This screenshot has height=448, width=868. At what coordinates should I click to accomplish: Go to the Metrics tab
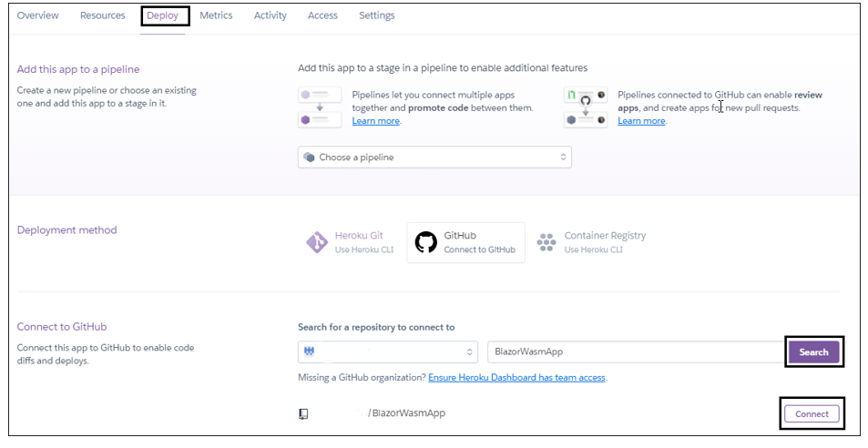pos(216,15)
